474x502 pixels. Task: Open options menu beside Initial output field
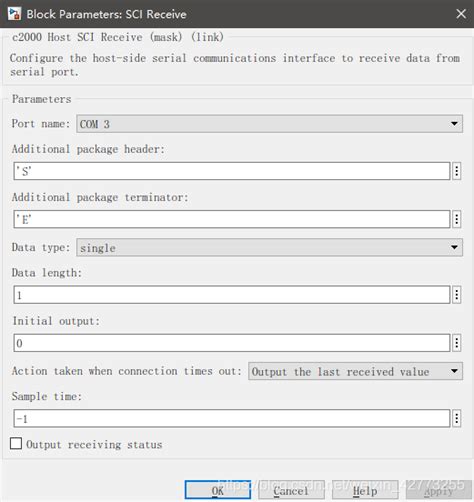click(x=457, y=343)
